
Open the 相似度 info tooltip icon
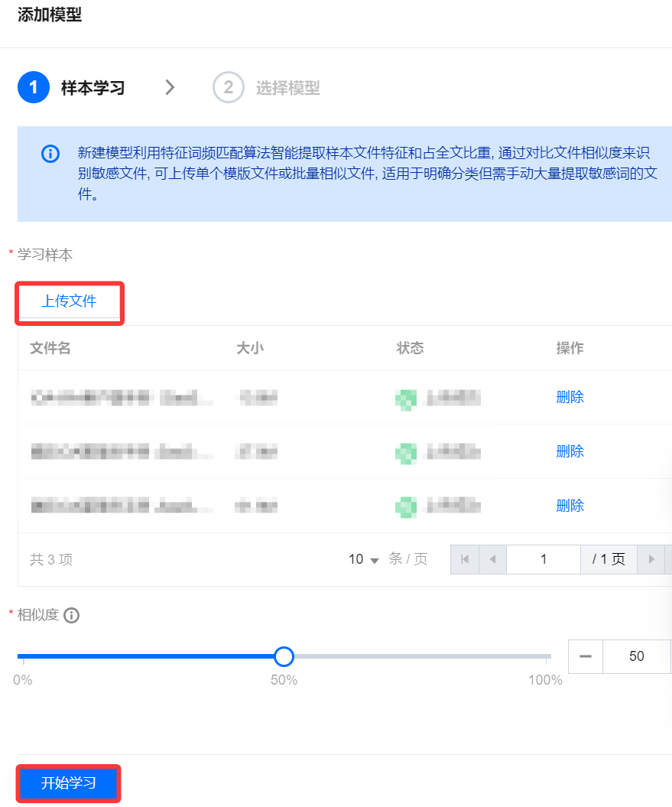(x=72, y=616)
